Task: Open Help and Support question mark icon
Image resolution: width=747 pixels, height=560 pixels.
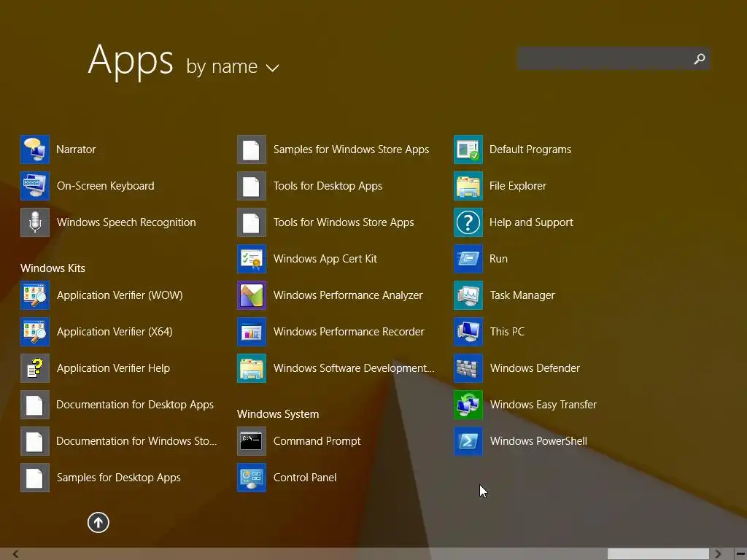Action: 468,222
